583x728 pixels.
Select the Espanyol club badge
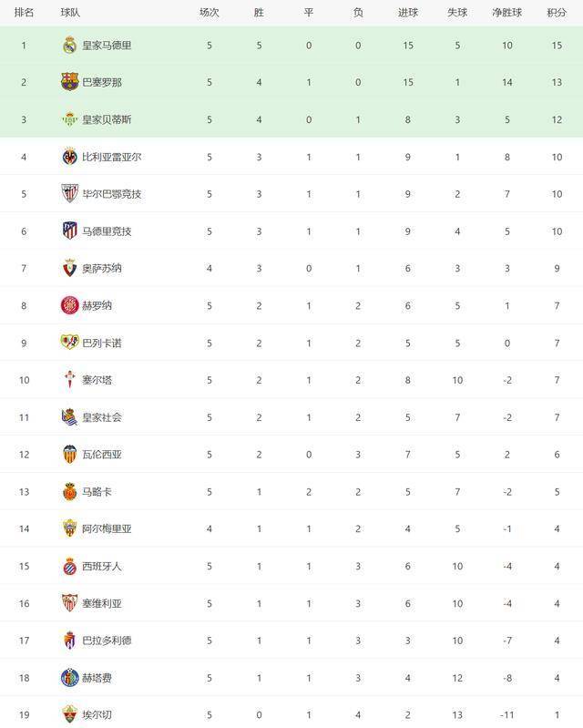pyautogui.click(x=69, y=566)
